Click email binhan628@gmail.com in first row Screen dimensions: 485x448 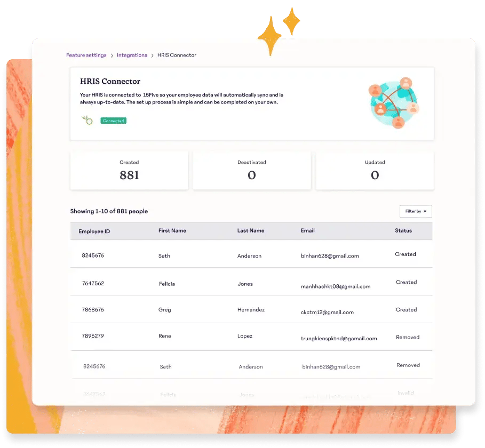[330, 256]
